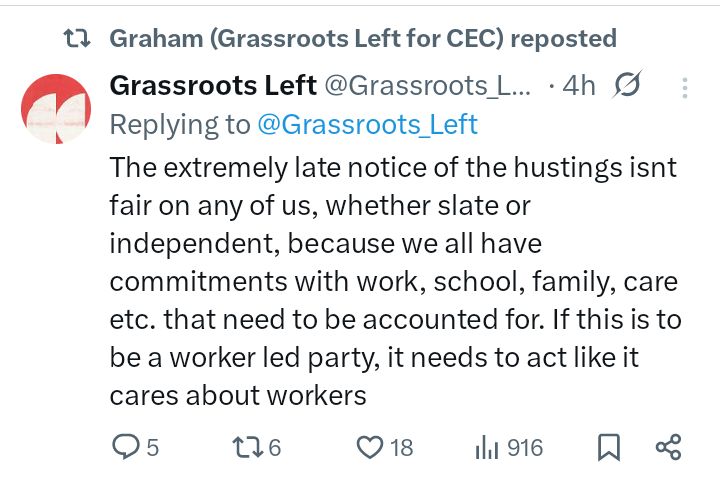Screen dimensions: 720x478
Task: Open Graham (Grassroots Left for CEC) reposted label
Action: (362, 38)
